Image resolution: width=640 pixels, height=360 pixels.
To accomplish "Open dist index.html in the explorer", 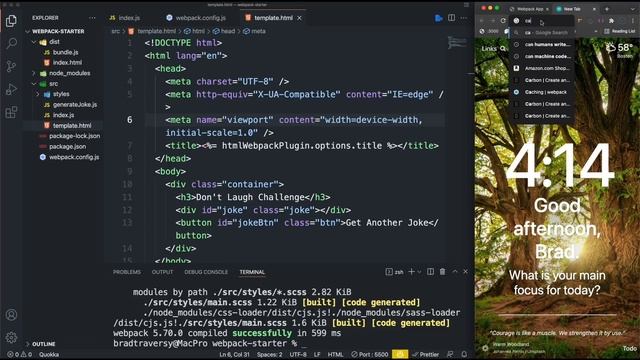I will click(x=67, y=63).
